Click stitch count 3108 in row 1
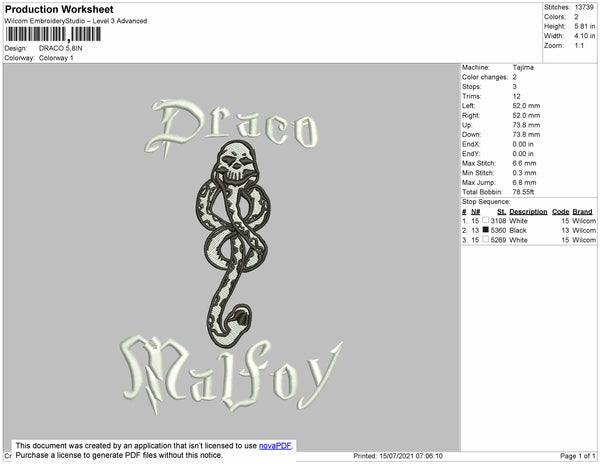The width and height of the screenshot is (600, 464). point(498,221)
